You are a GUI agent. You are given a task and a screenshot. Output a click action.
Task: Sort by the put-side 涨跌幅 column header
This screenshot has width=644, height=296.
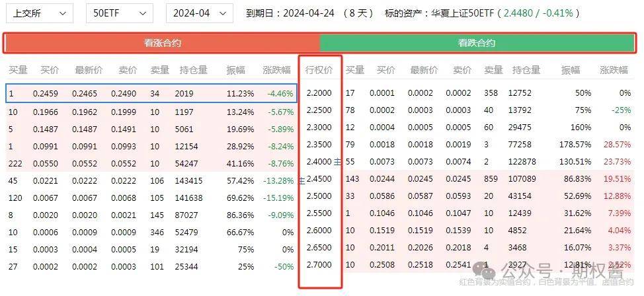[614, 70]
